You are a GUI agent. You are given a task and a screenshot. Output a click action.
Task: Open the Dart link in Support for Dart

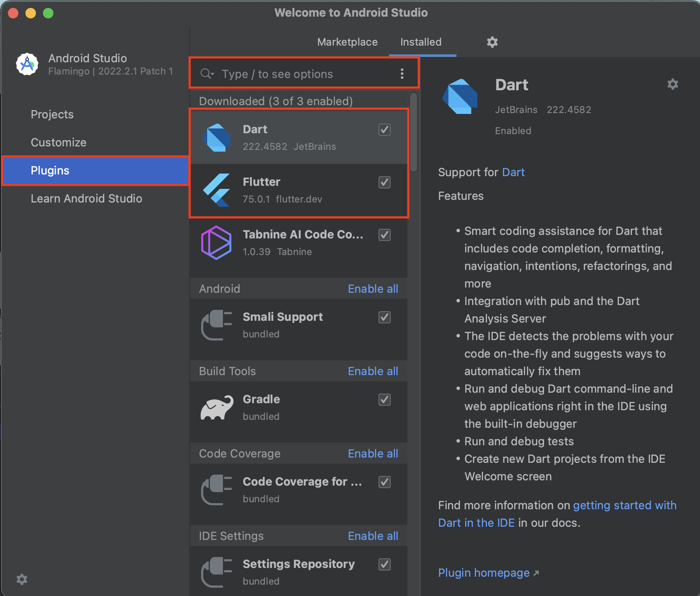[x=513, y=172]
